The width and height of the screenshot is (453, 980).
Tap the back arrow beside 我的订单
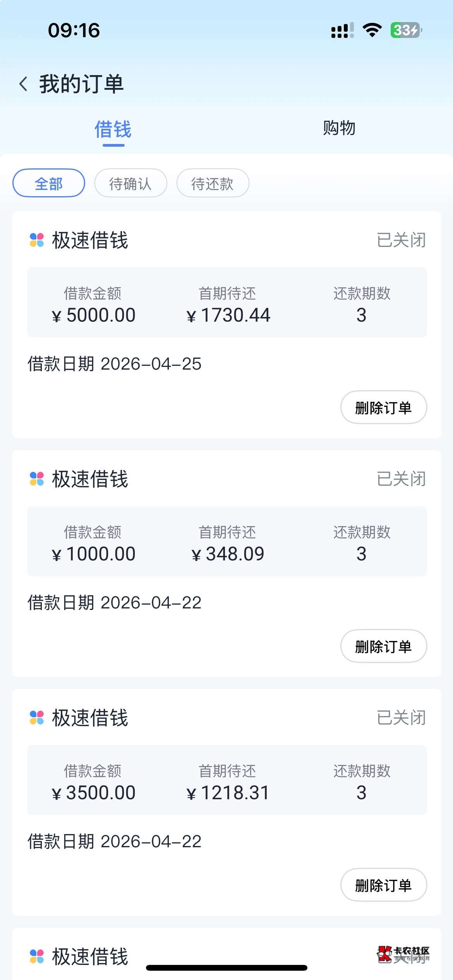23,84
